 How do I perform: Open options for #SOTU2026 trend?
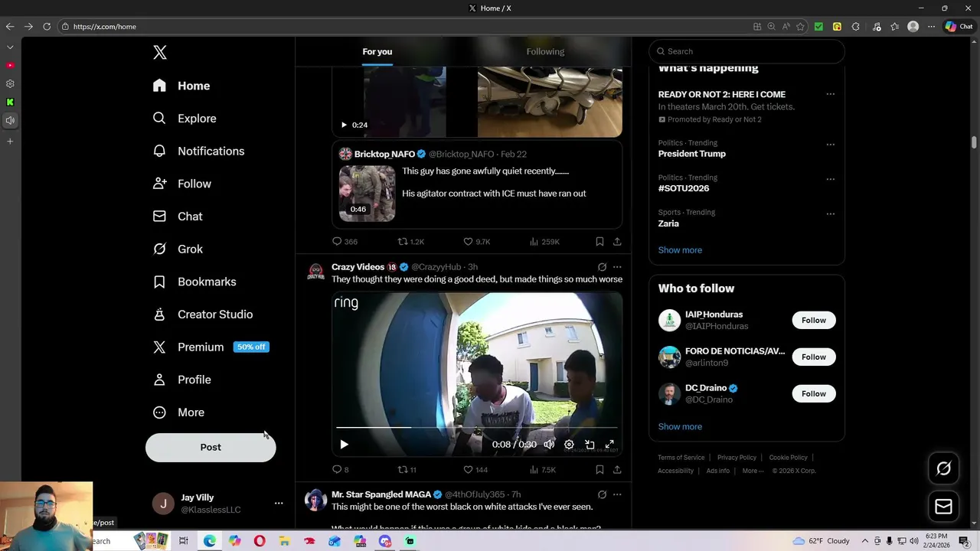click(x=830, y=179)
